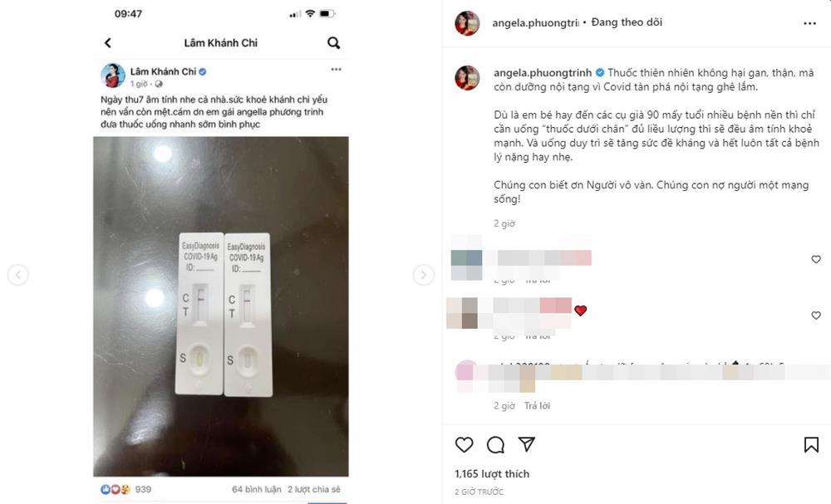Save the post with the bookmark icon
This screenshot has width=831, height=504.
pyautogui.click(x=811, y=445)
